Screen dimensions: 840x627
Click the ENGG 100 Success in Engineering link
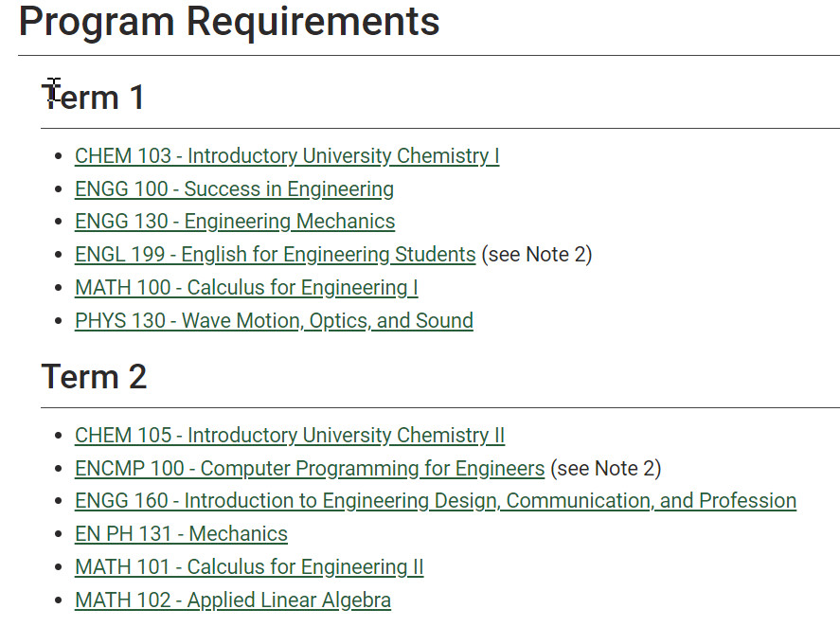[234, 189]
